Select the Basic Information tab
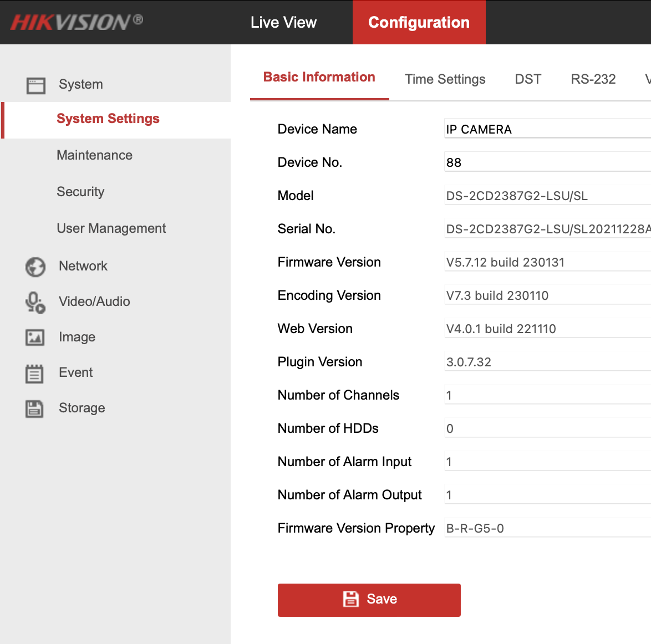Viewport: 651px width, 644px height. (319, 78)
